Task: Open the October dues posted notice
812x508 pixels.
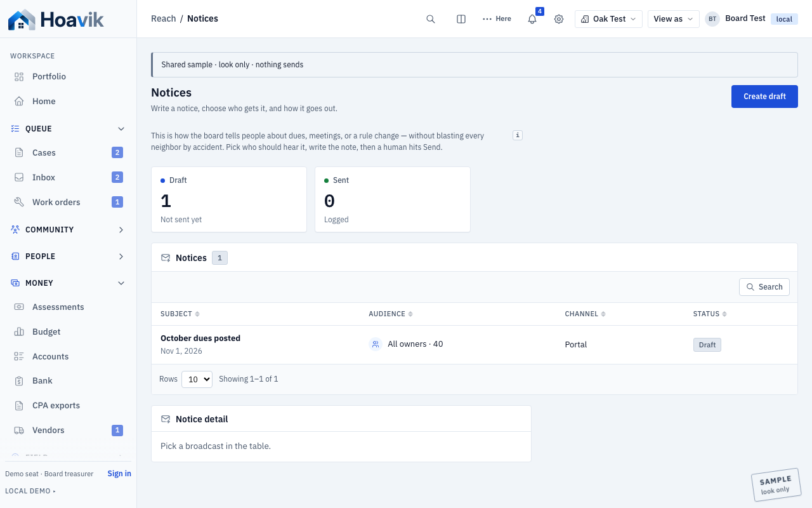Action: click(x=200, y=338)
